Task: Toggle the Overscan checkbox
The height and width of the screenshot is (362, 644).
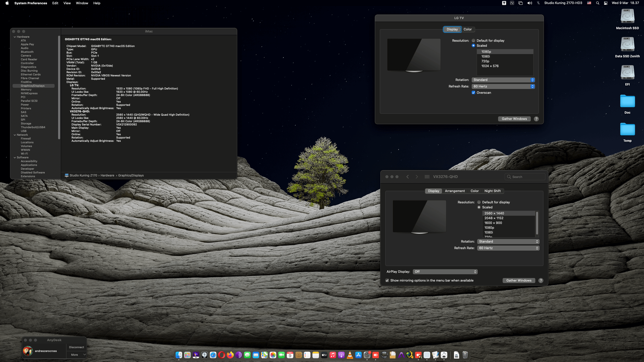Action: 473,93
